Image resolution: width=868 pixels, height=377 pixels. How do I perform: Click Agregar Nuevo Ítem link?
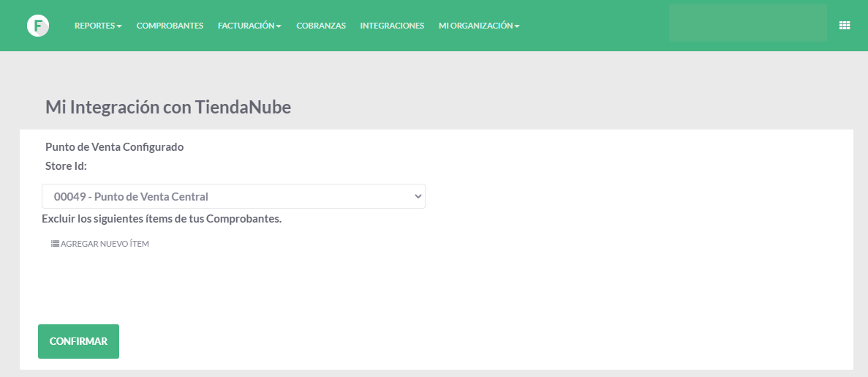point(99,243)
